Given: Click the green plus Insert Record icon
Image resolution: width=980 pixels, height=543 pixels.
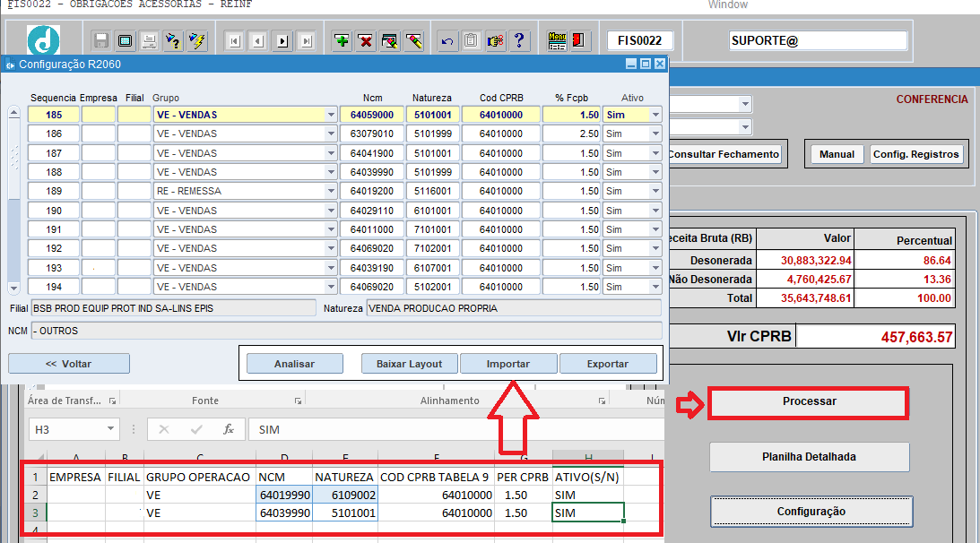Looking at the screenshot, I should 342,41.
